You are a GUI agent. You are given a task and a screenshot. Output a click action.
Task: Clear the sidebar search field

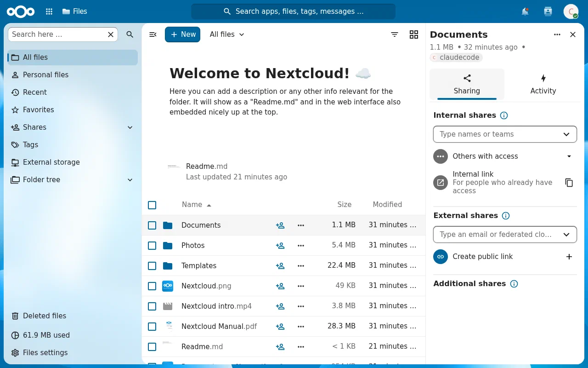[x=111, y=34]
